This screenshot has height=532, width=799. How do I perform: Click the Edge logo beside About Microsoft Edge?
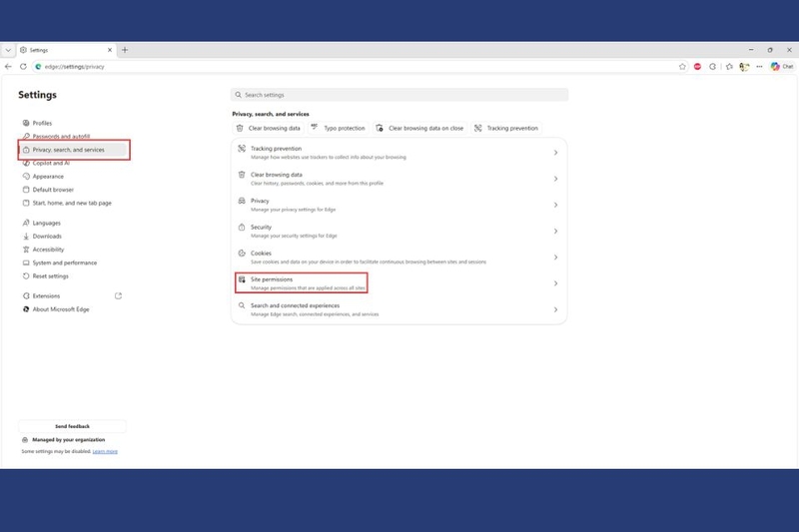tap(26, 309)
